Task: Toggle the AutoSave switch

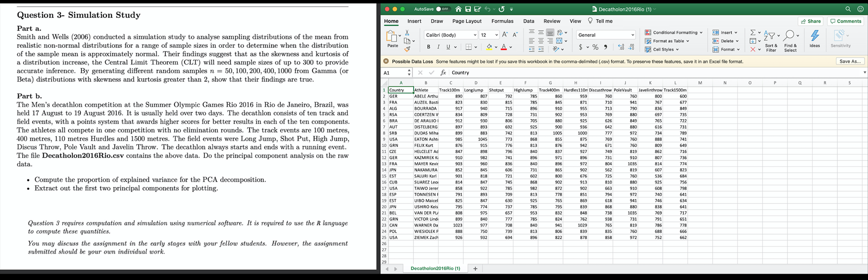Action: [442, 9]
